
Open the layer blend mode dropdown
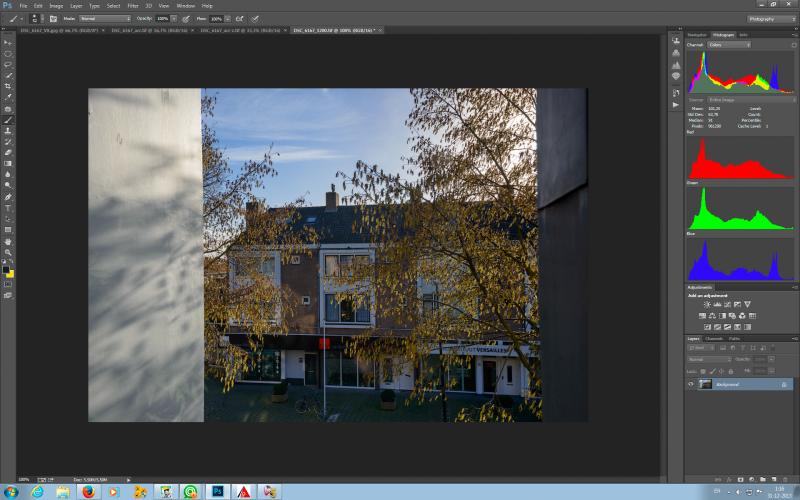pos(709,359)
